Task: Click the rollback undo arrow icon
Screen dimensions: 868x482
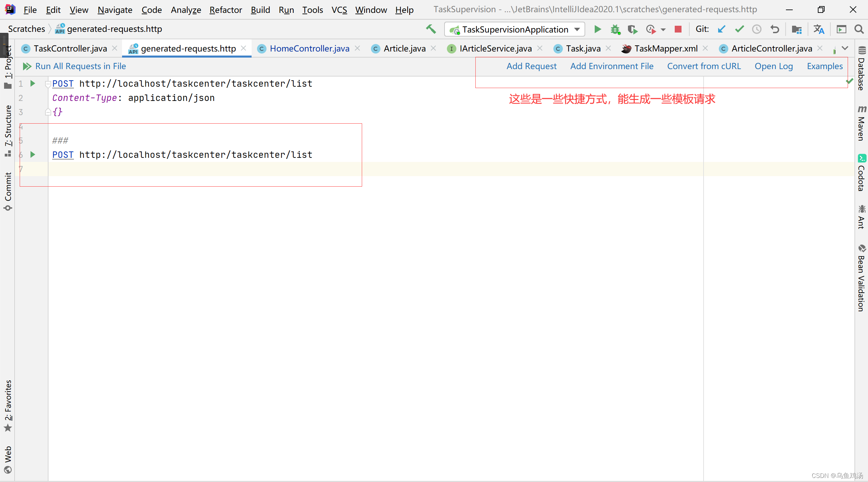Action: (x=774, y=29)
